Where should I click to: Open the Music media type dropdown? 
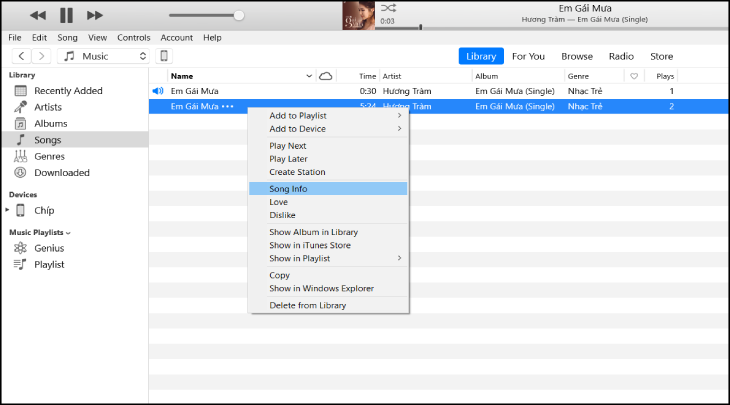click(x=103, y=56)
